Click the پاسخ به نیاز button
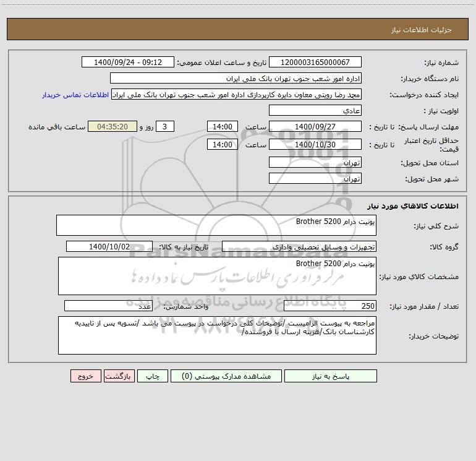 pyautogui.click(x=331, y=376)
